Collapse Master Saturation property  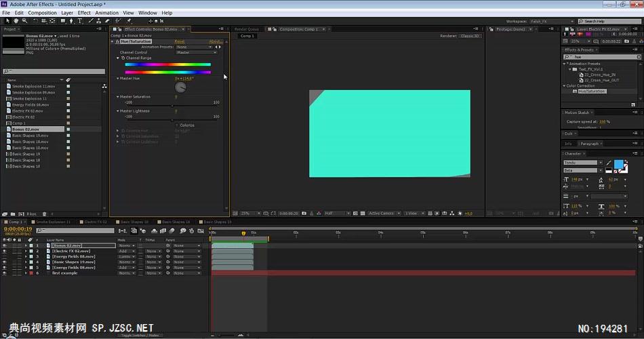[x=118, y=96]
